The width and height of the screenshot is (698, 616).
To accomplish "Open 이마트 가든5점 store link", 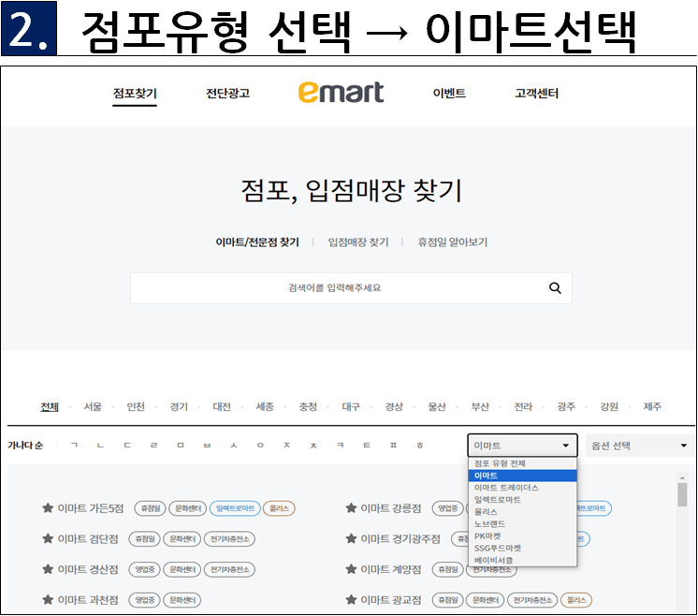I will coord(91,508).
